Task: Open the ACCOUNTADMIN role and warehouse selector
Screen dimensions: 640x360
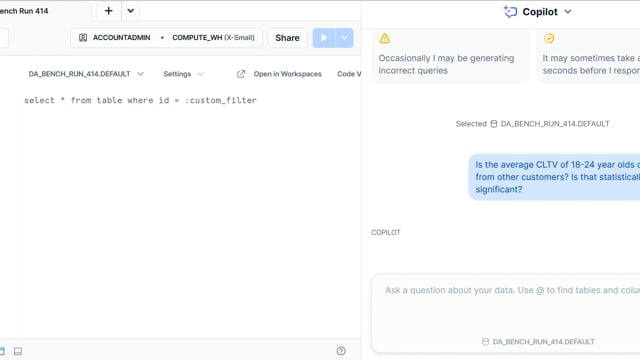Action: pyautogui.click(x=166, y=38)
